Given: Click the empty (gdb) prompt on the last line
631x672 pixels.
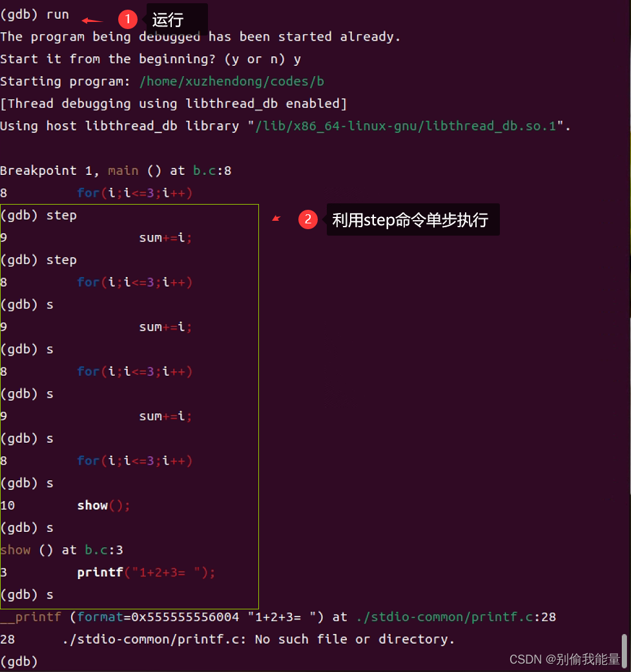Looking at the screenshot, I should [x=19, y=661].
